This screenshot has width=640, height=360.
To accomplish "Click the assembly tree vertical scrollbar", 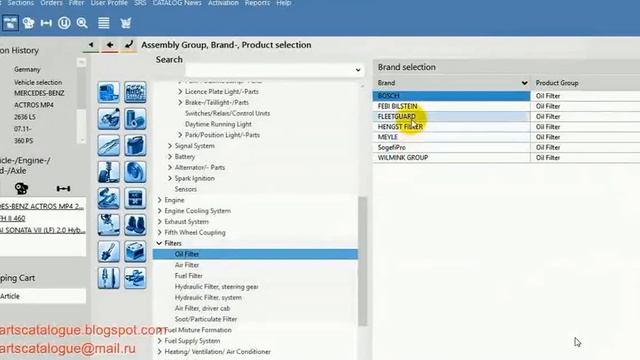I will pyautogui.click(x=362, y=261).
